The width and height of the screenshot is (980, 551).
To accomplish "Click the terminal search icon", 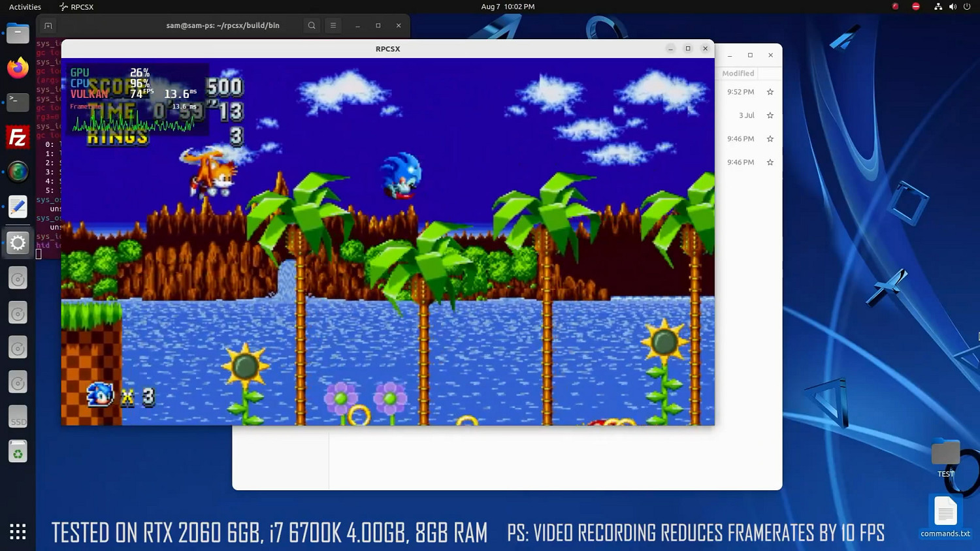I will [x=312, y=25].
